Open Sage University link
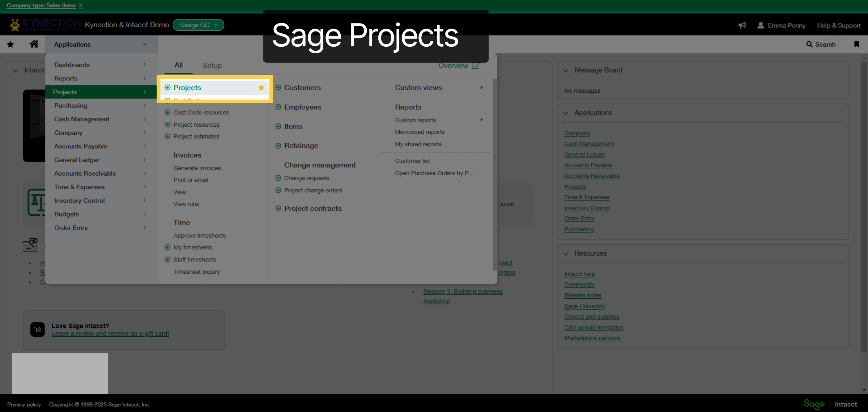The height and width of the screenshot is (412, 868). click(x=585, y=306)
